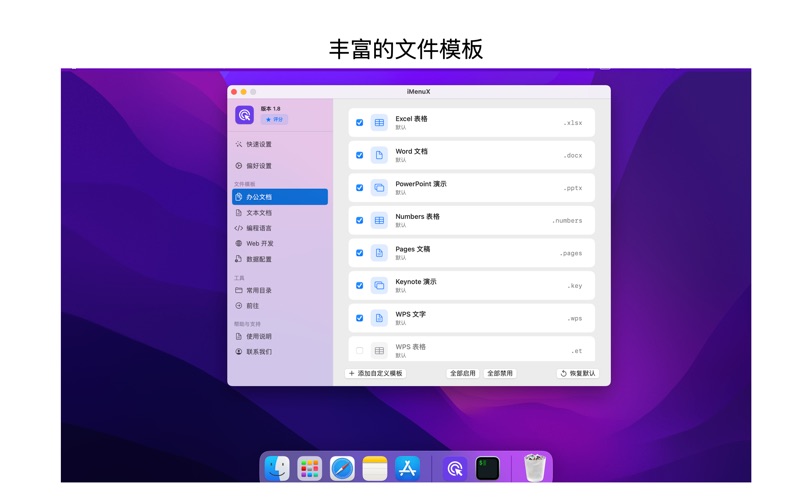
Task: Click the Excel 表格 spreadsheet icon
Action: point(379,122)
